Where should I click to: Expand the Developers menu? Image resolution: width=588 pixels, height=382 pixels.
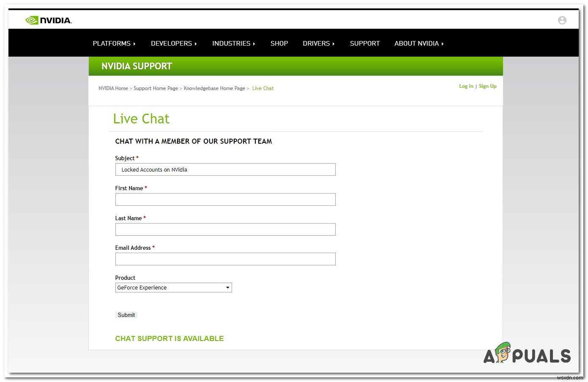click(174, 44)
